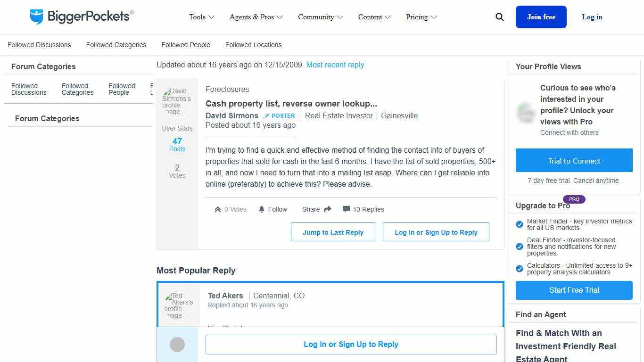Open David Sirmons's profile image

click(x=177, y=101)
